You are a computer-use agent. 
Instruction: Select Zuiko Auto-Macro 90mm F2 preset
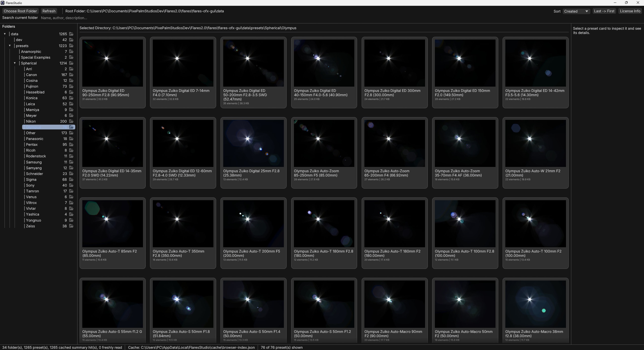pyautogui.click(x=395, y=310)
